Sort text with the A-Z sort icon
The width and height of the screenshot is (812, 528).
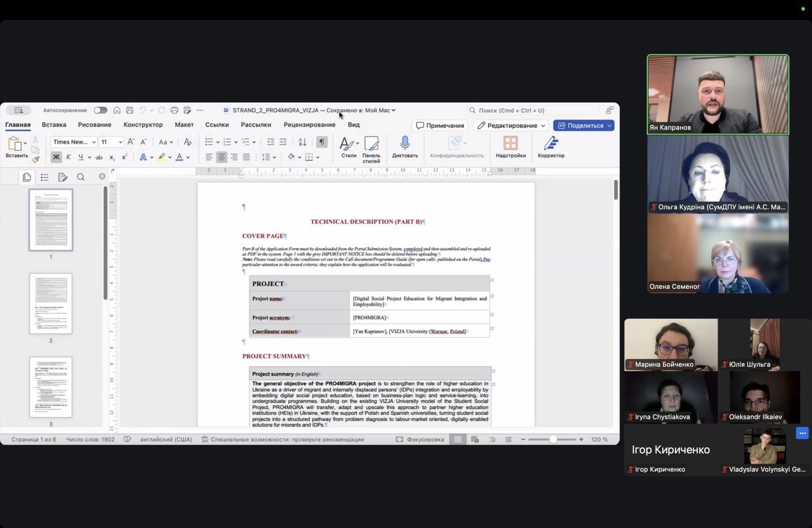click(302, 142)
